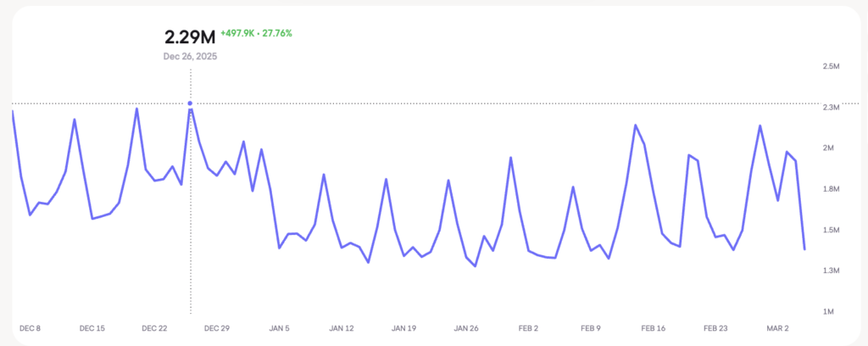
Task: Select the DEC 15 x-axis label
Action: (92, 328)
